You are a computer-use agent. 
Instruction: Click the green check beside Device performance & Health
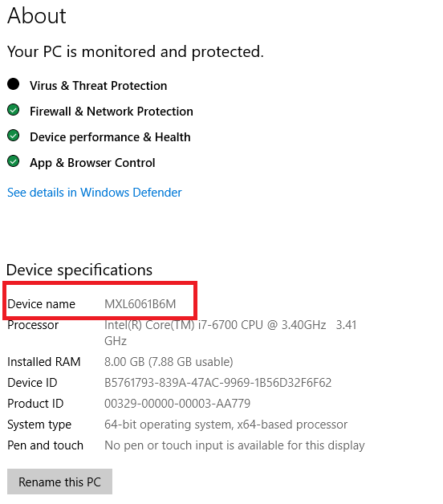pos(13,136)
